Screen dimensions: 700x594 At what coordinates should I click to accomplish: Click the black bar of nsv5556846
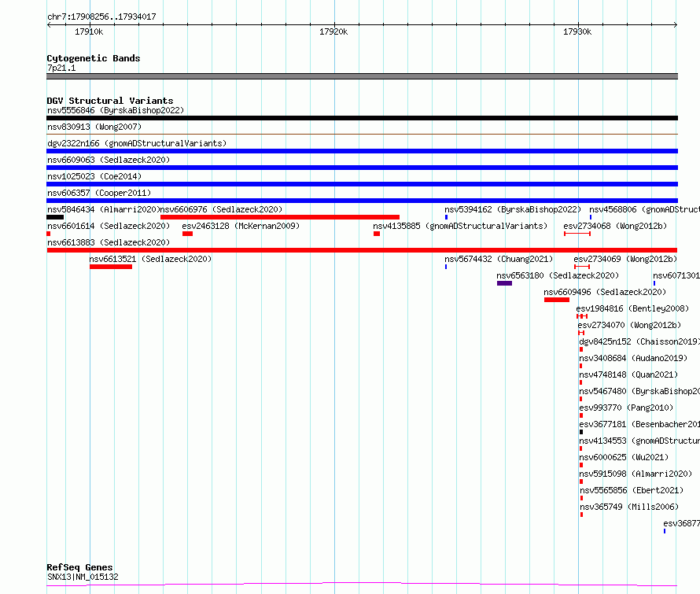pyautogui.click(x=362, y=118)
